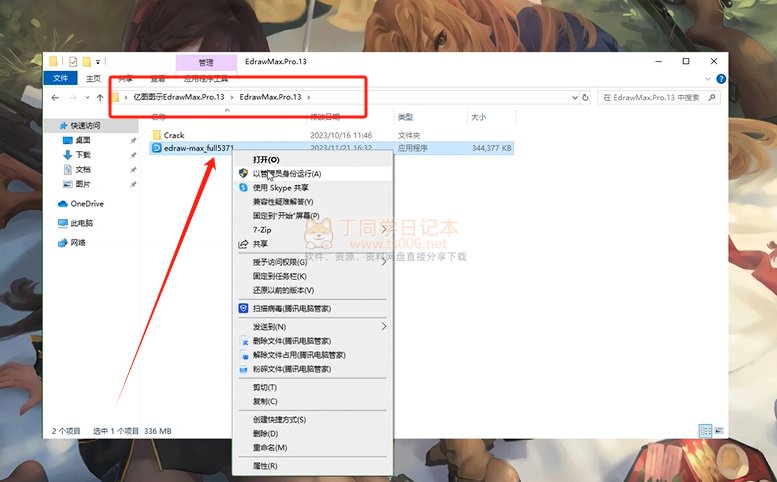Choose 删除文件(腾讯电脑管家) menu entry

pyautogui.click(x=313, y=341)
